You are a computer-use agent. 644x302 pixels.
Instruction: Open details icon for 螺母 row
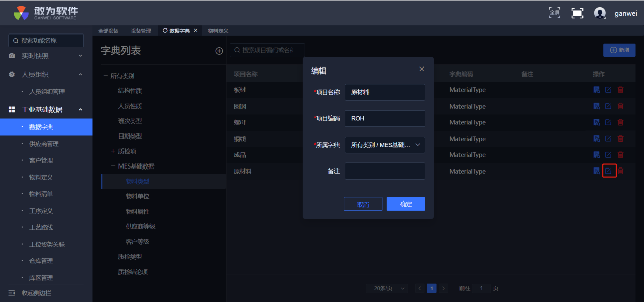(597, 122)
